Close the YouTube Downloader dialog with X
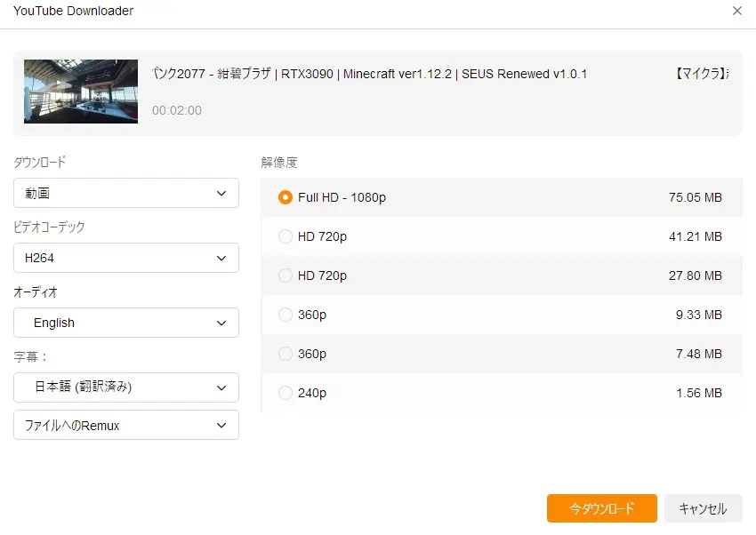The width and height of the screenshot is (756, 535). click(736, 11)
